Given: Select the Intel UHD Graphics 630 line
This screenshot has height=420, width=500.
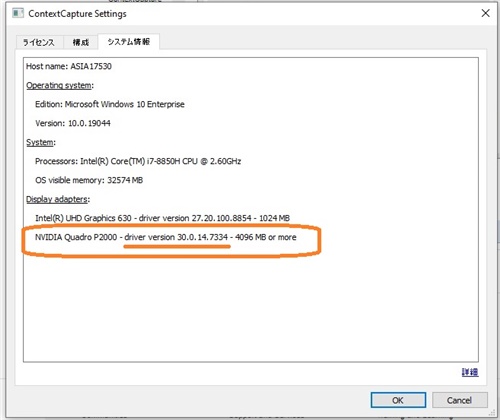Looking at the screenshot, I should point(162,218).
